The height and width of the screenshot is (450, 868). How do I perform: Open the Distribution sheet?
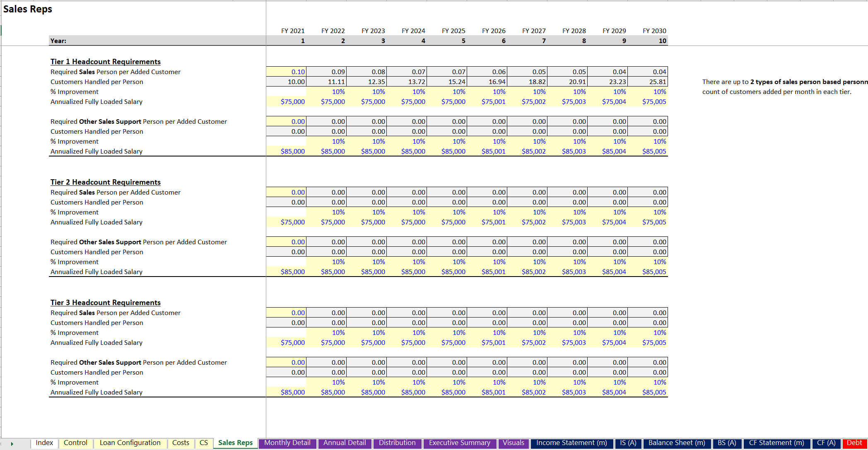tap(397, 443)
